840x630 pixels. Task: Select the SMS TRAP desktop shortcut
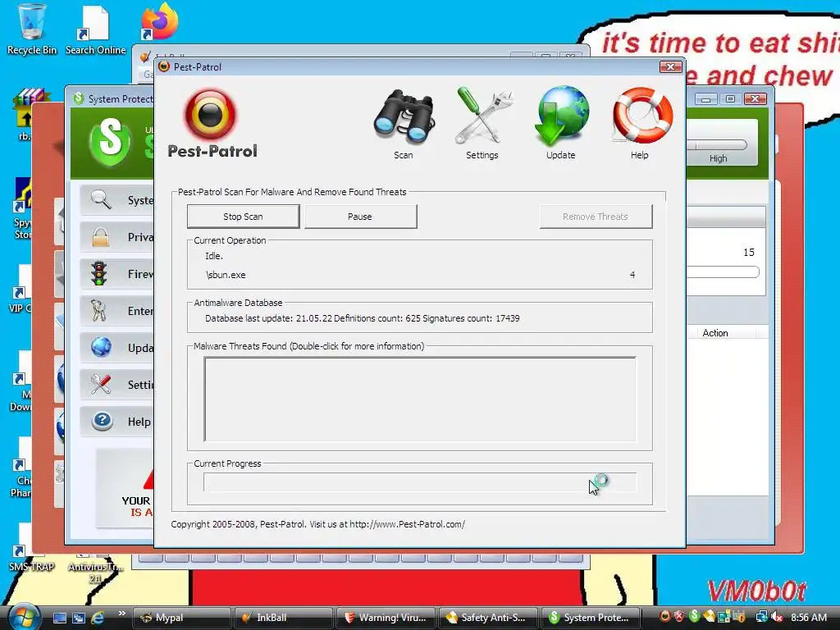pyautogui.click(x=31, y=549)
